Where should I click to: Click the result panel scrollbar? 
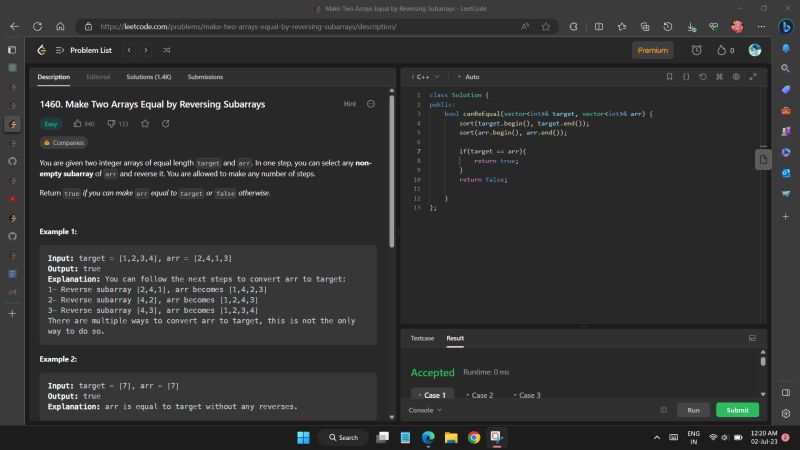pyautogui.click(x=763, y=361)
